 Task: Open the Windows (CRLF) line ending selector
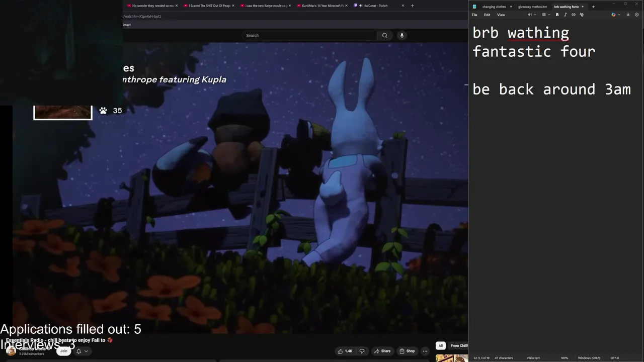click(589, 358)
